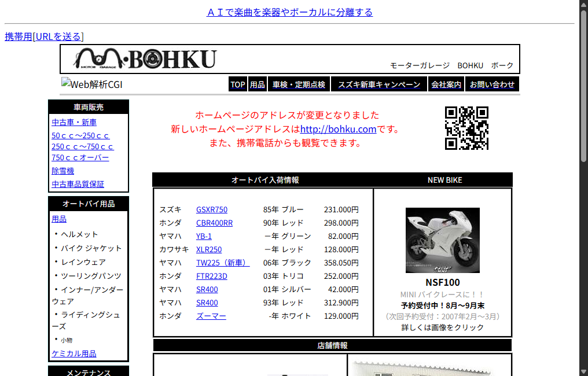Open the CBR400RR listing
588x376 pixels.
[215, 223]
